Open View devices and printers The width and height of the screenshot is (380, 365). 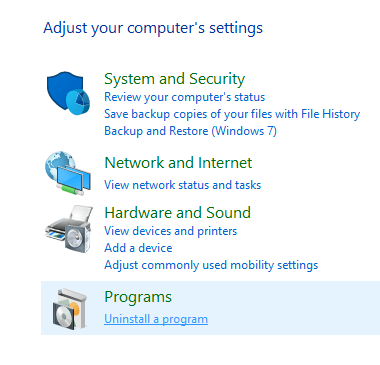[170, 231]
